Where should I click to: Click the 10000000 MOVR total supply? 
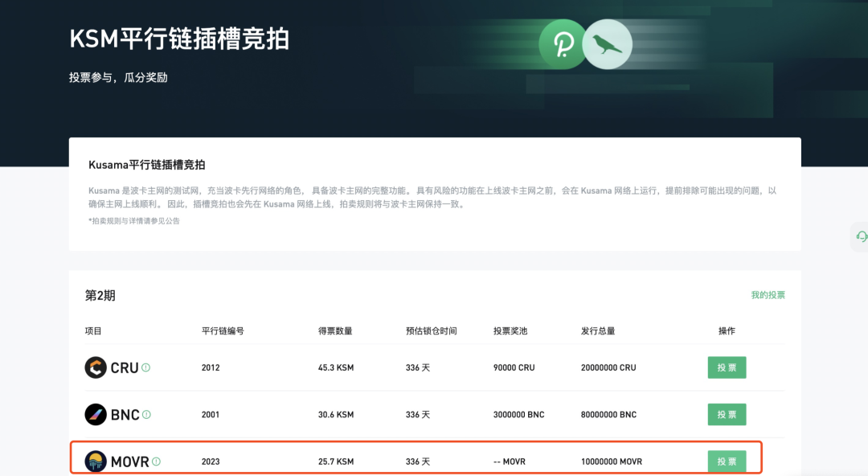(x=611, y=461)
